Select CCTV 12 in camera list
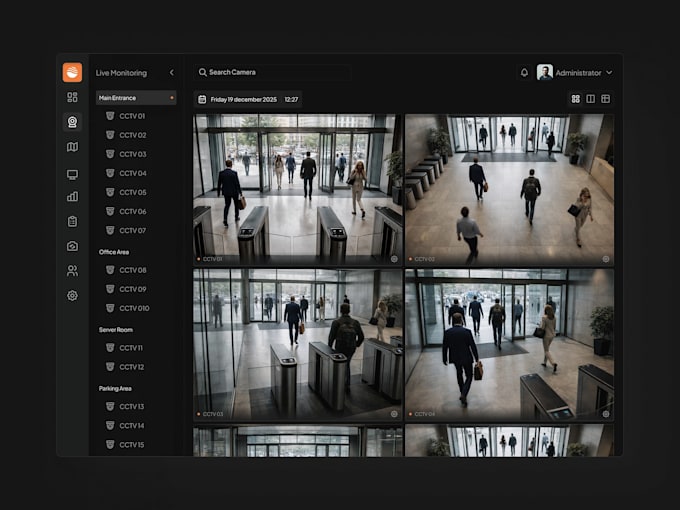The image size is (680, 510). (125, 366)
